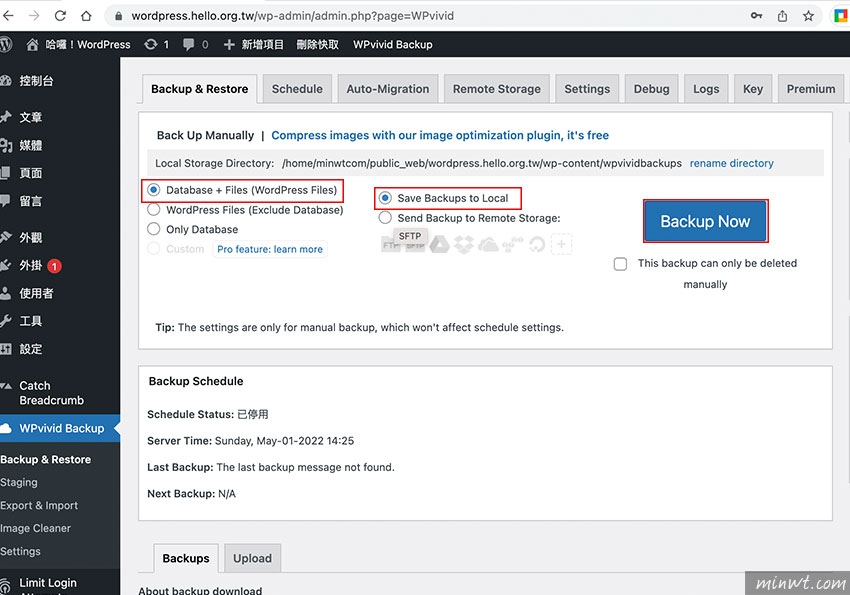Switch to Backup & Restore tab
Viewport: 850px width, 595px height.
pyautogui.click(x=199, y=89)
